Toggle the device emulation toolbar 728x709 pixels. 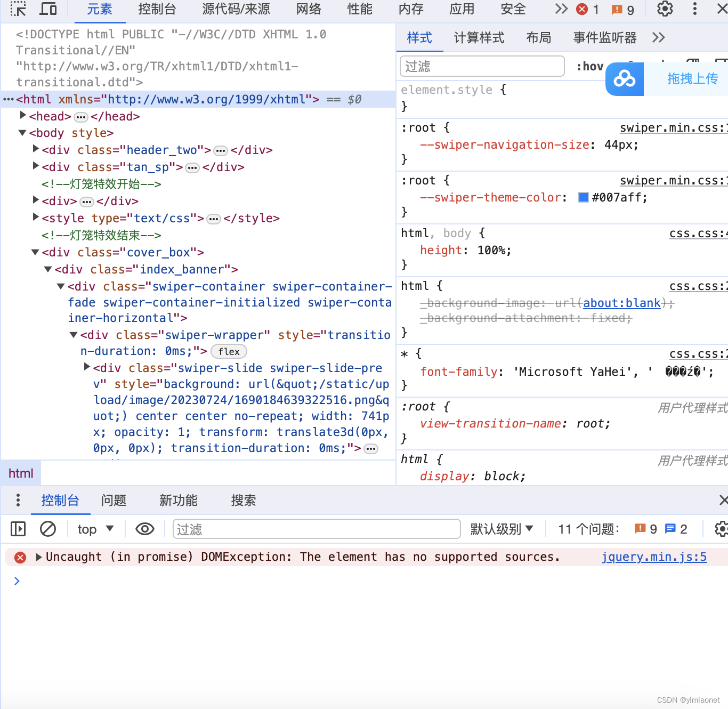(48, 9)
